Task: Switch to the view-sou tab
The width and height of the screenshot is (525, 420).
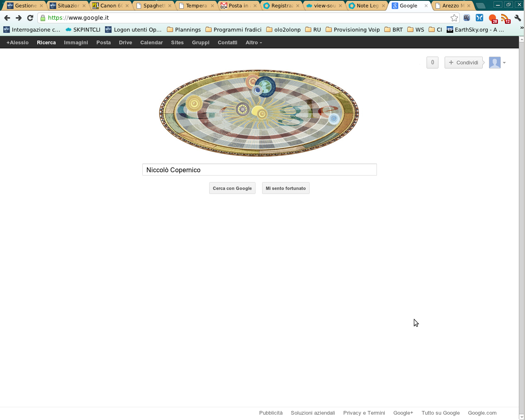Action: (x=324, y=6)
